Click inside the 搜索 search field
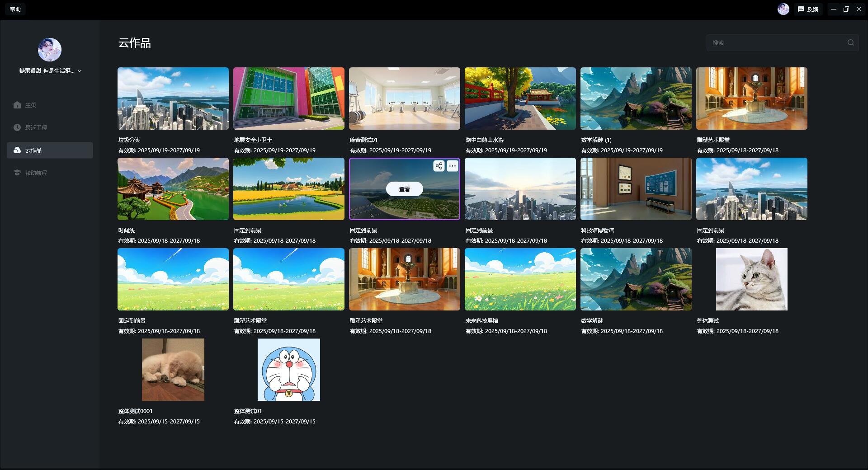This screenshot has width=868, height=470. click(x=775, y=42)
